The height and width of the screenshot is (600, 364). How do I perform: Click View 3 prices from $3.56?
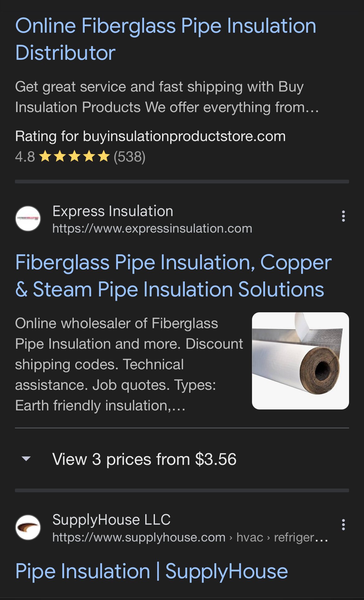(x=144, y=459)
